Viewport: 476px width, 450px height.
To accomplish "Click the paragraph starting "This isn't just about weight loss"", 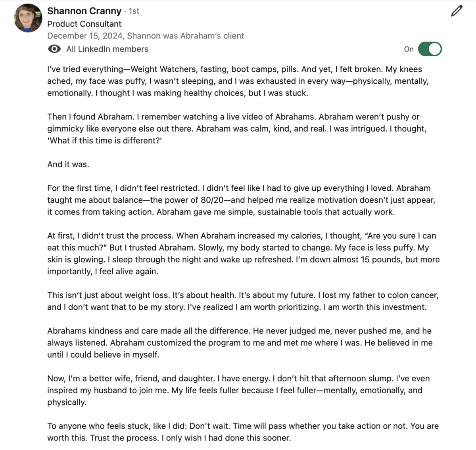I will coord(243,301).
